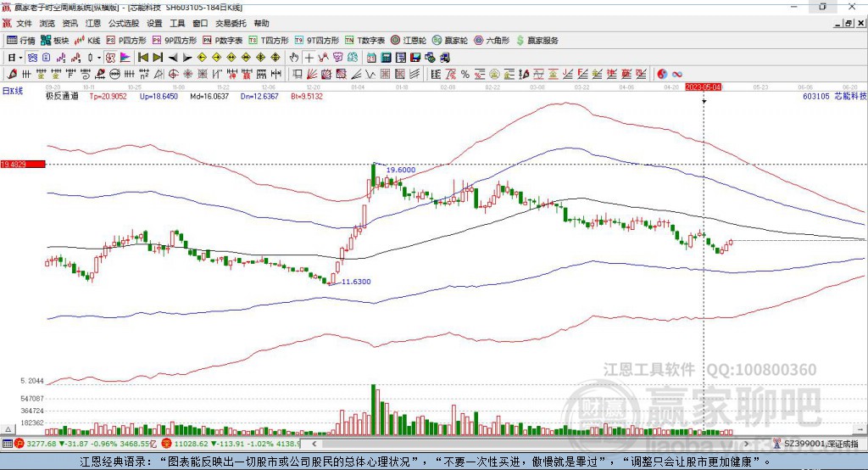Screen dimensions: 868x470
Task: Click the 行情 toolbar button
Action: tap(21, 41)
